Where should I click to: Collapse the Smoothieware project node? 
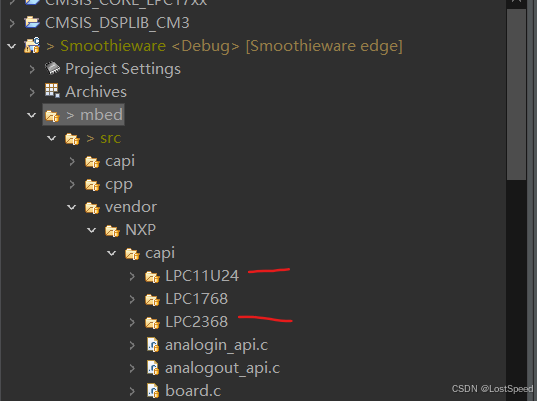tap(12, 46)
